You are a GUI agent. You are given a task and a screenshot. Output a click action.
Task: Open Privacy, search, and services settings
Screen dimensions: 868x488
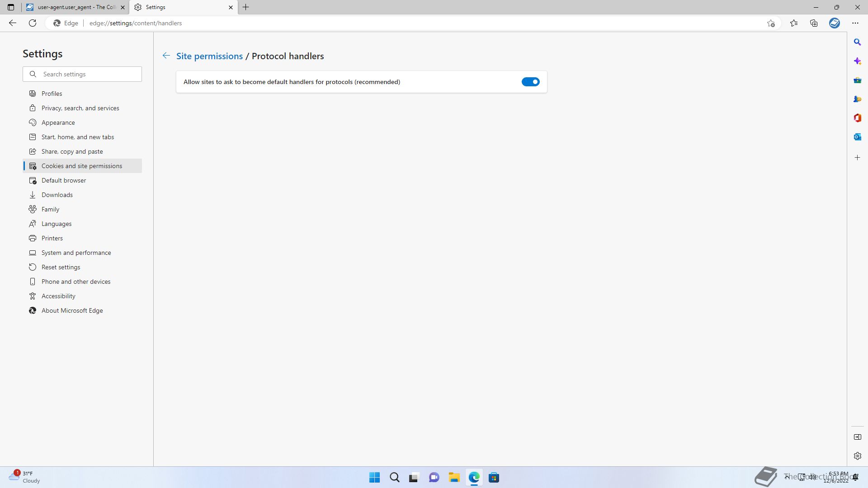tap(80, 108)
